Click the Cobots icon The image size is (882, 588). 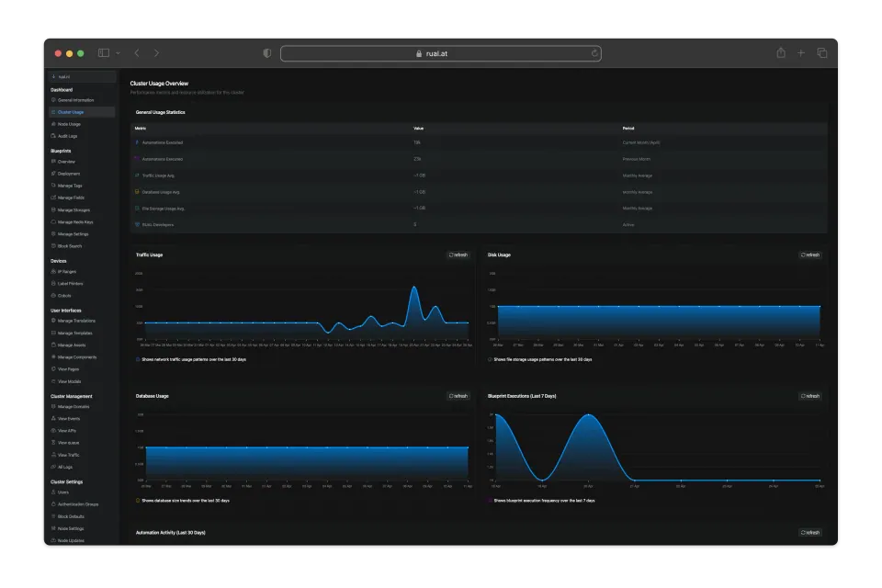click(53, 296)
